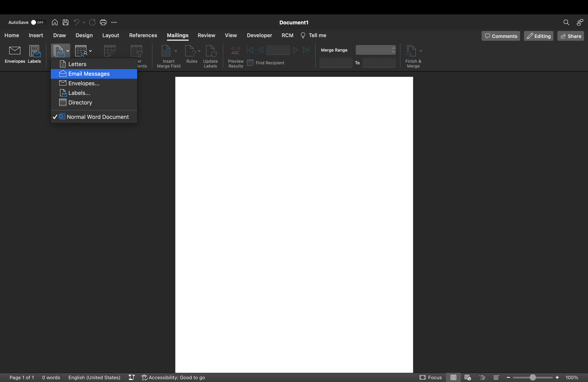
Task: Expand the undo history arrow
Action: 84,22
